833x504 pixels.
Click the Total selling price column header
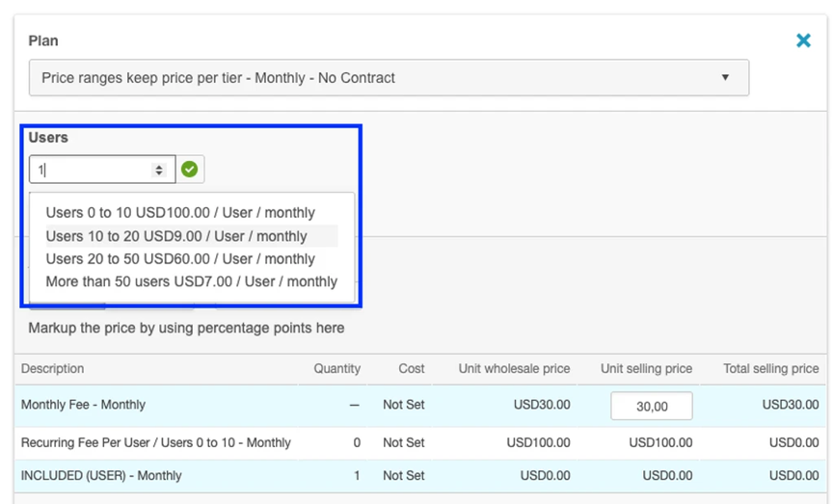click(x=771, y=368)
